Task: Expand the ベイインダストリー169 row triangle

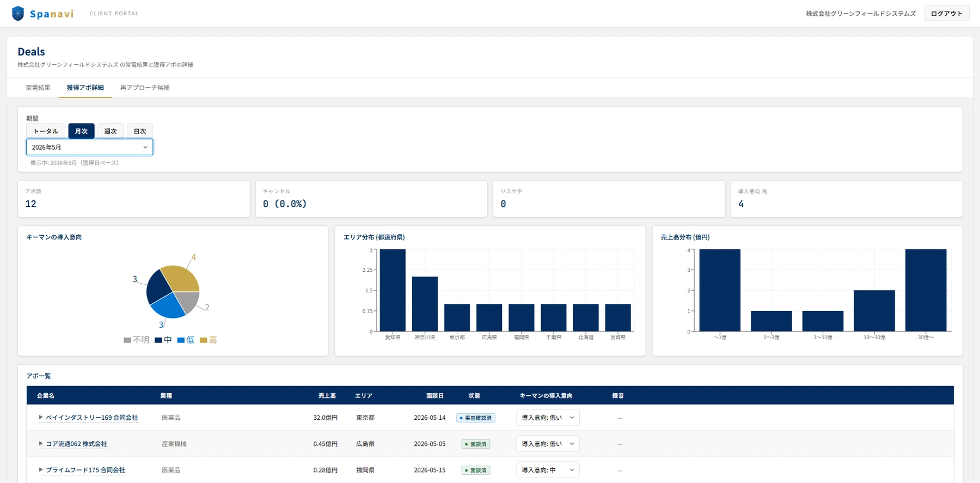Action: click(x=40, y=417)
